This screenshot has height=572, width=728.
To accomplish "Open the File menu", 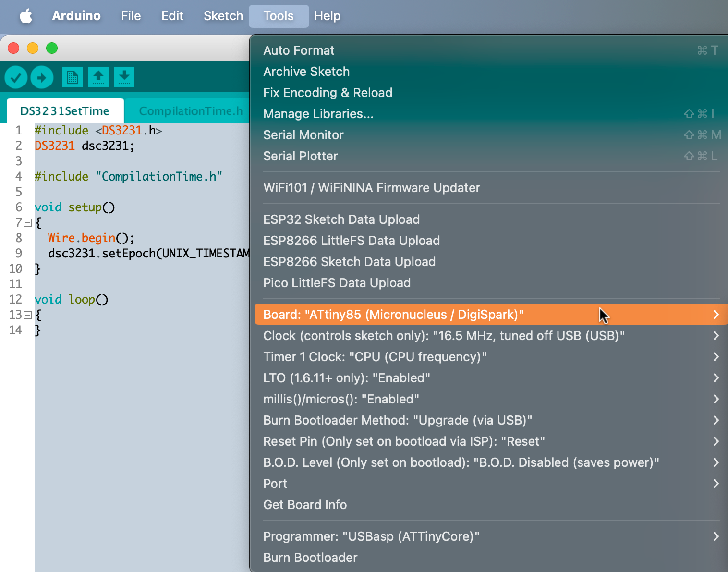I will pyautogui.click(x=131, y=16).
